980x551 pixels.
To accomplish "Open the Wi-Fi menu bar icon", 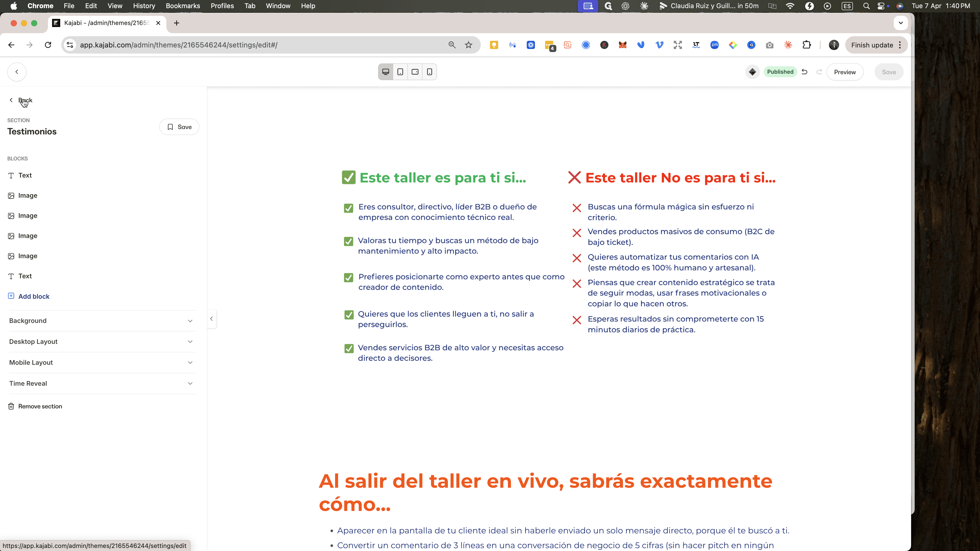I will click(x=790, y=6).
